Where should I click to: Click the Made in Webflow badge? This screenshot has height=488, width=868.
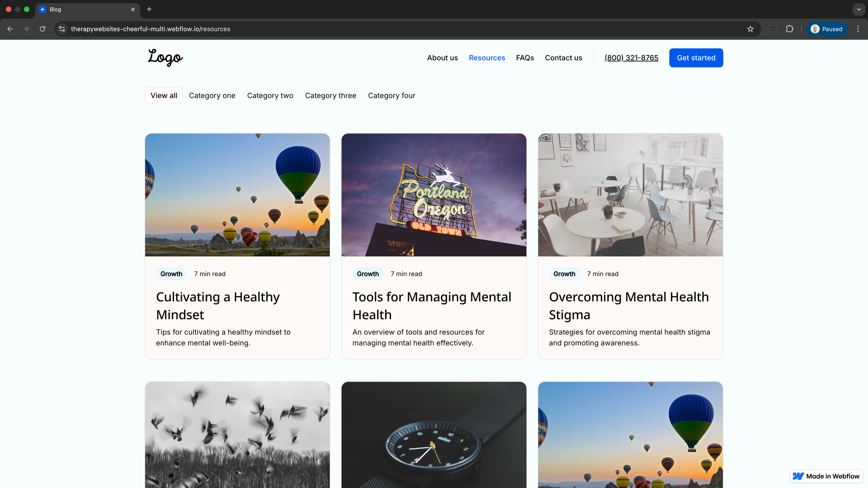click(826, 476)
